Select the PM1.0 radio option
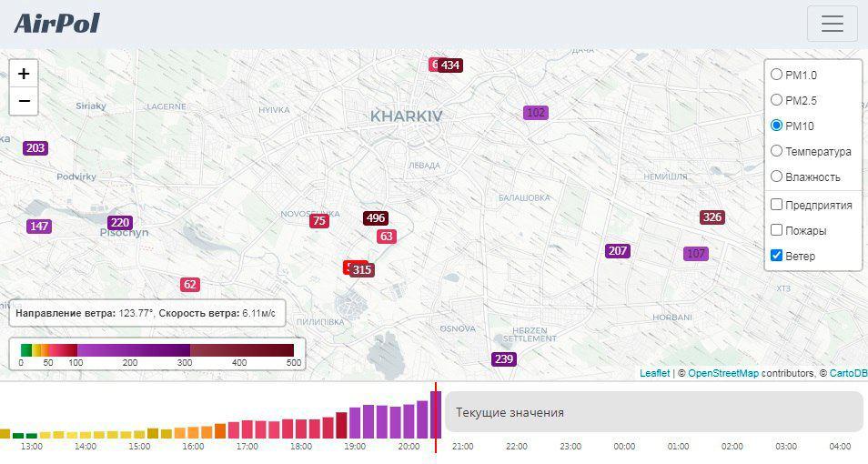 776,75
